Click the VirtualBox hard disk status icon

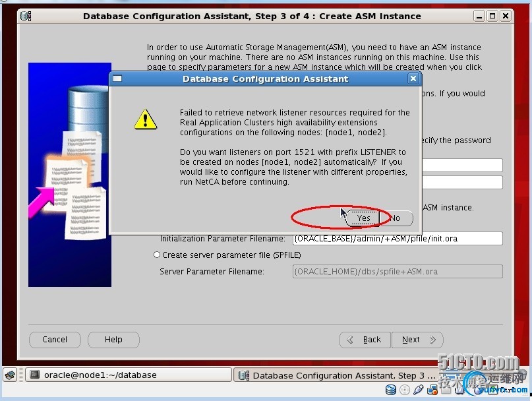391,390
